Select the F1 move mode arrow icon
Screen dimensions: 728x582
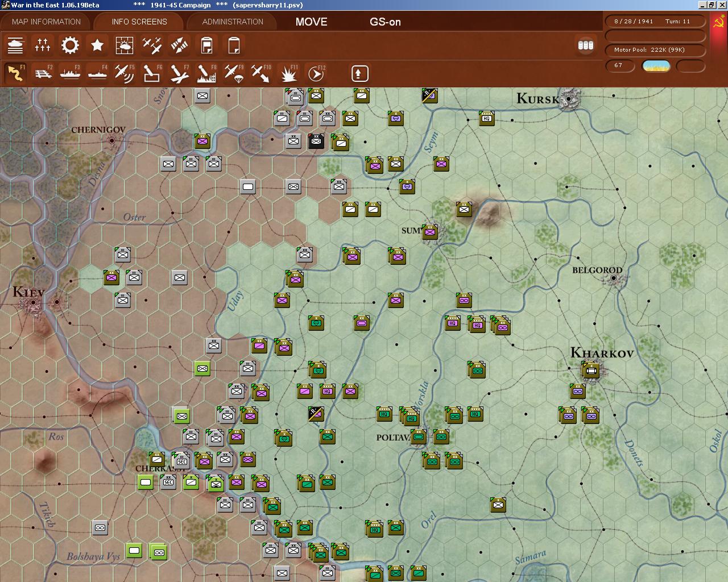(15, 73)
